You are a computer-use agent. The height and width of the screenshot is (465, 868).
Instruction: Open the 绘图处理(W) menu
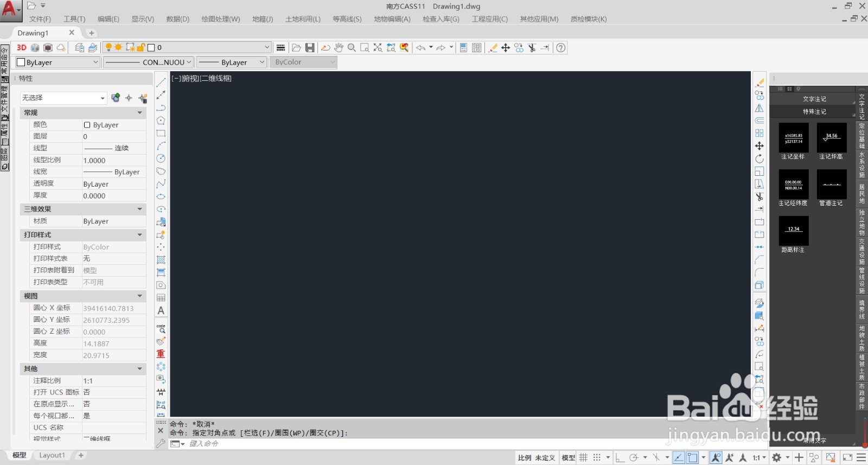[x=221, y=19]
